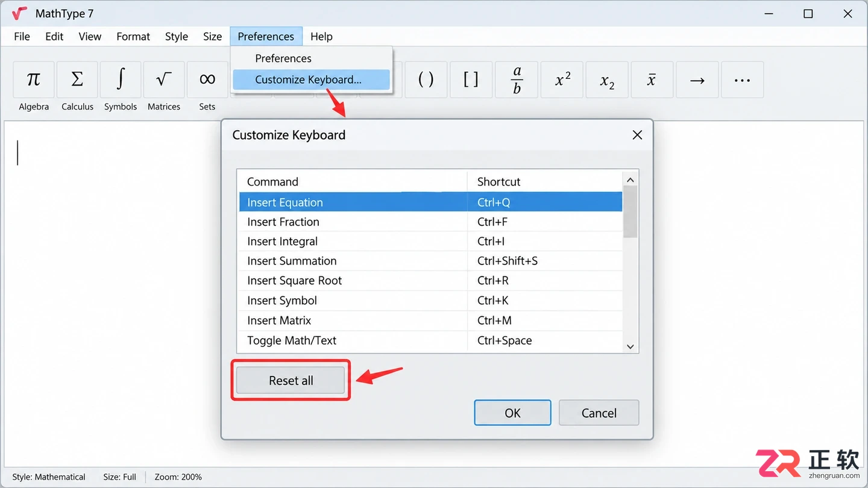Click the Reset all button
The height and width of the screenshot is (488, 868).
coord(291,381)
